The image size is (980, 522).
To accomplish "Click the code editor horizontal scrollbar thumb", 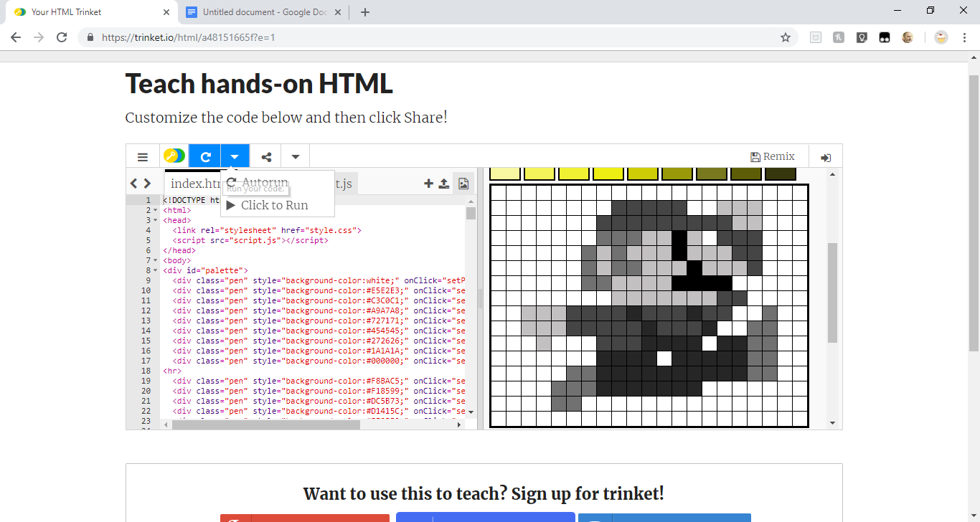I will (265, 424).
